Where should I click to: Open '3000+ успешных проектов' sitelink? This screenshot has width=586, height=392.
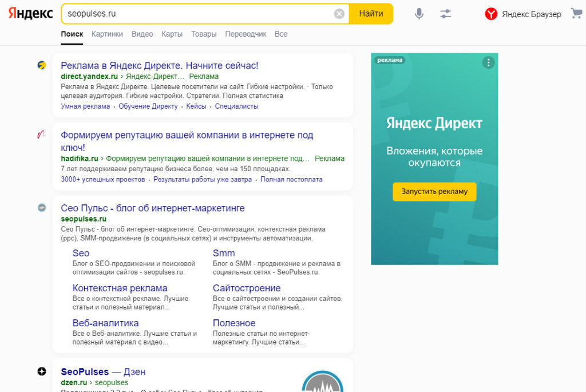(103, 179)
